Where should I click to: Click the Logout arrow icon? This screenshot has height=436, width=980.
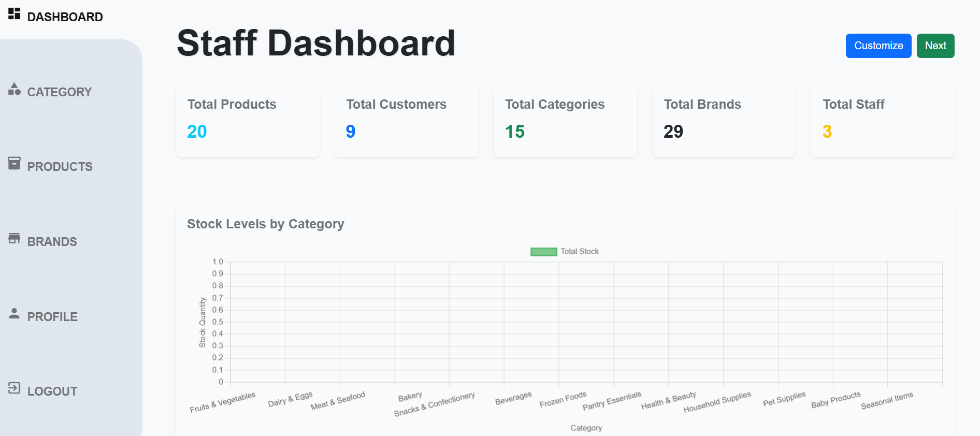[14, 388]
